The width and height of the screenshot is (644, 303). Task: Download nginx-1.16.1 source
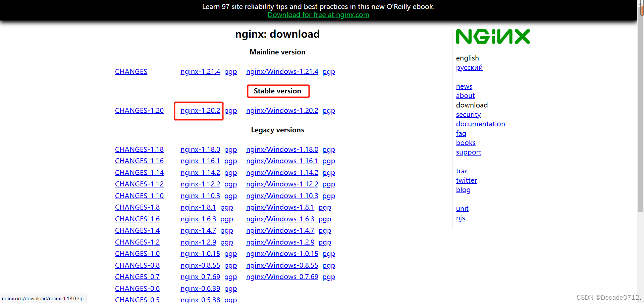pyautogui.click(x=200, y=161)
